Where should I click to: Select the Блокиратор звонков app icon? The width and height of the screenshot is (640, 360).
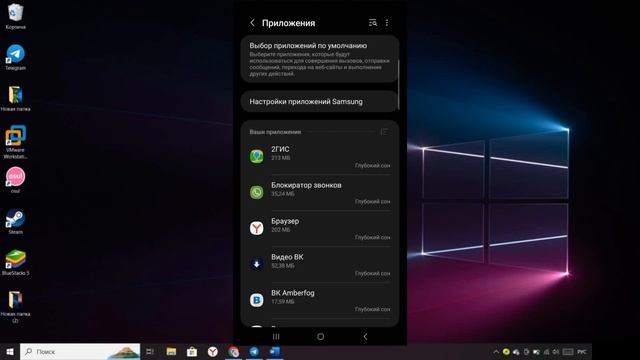[257, 192]
